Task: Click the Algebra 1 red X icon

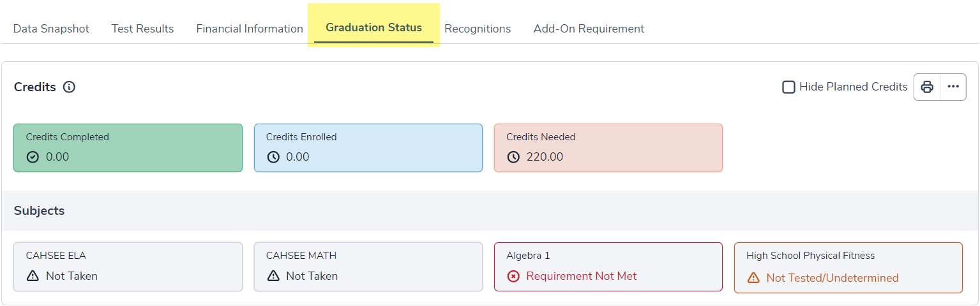Action: click(513, 276)
